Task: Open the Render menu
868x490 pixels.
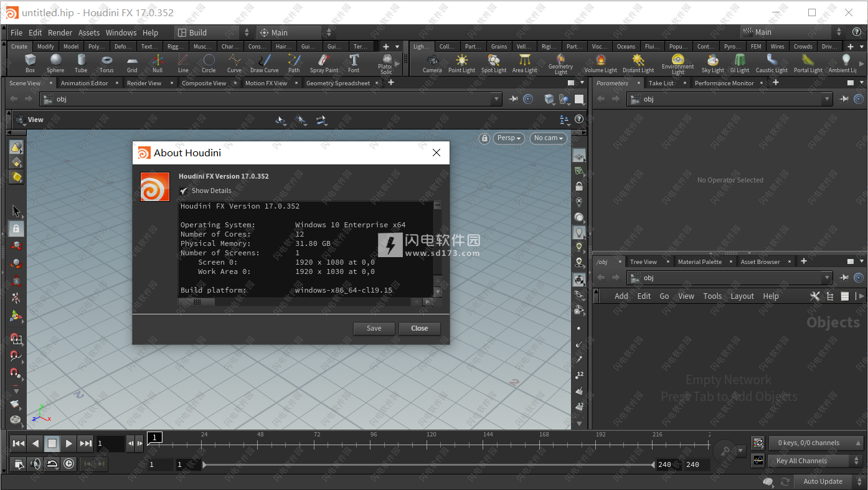Action: click(60, 32)
